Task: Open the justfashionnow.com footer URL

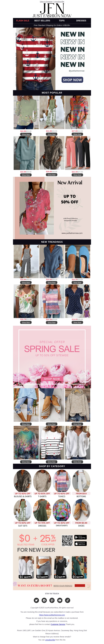Action: tap(52, 615)
